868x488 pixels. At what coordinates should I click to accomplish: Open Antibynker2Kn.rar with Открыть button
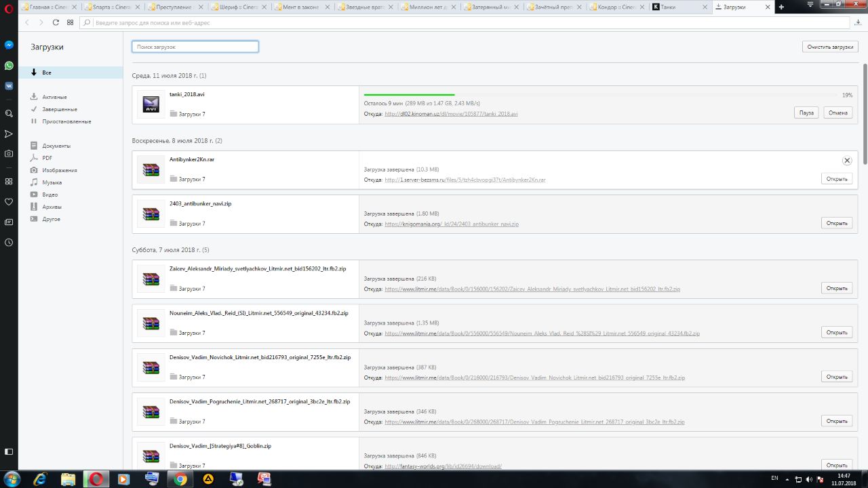[x=837, y=179]
